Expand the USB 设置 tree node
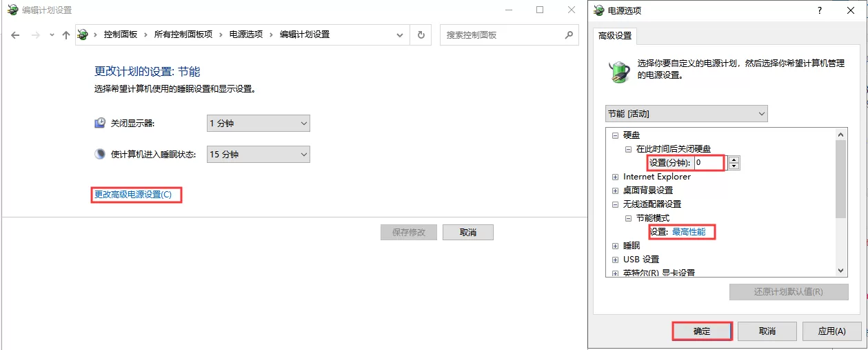This screenshot has width=868, height=350. pyautogui.click(x=615, y=260)
